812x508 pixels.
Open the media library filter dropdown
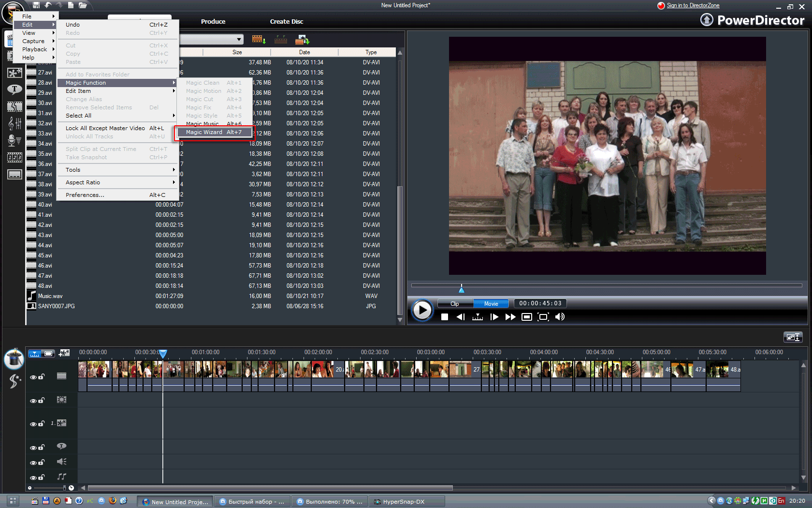(239, 39)
